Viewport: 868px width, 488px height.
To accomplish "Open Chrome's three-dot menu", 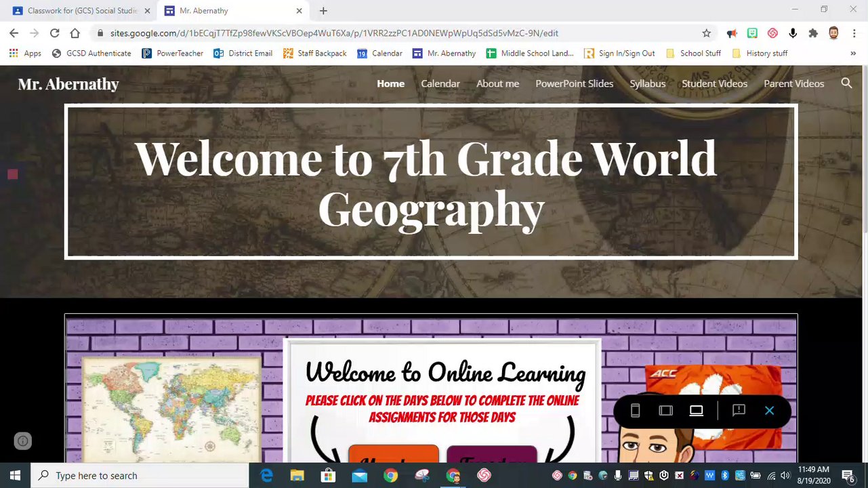I will tap(854, 33).
